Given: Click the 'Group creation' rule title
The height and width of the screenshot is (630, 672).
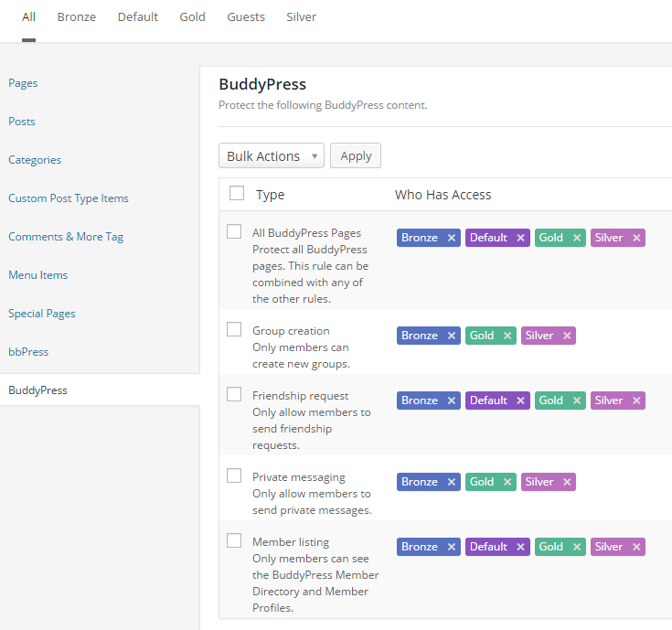Looking at the screenshot, I should tap(291, 331).
